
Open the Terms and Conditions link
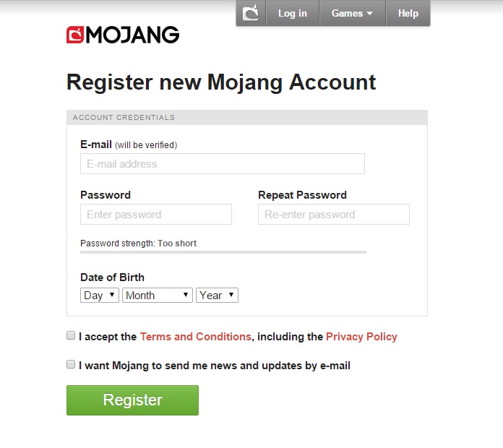coord(196,337)
